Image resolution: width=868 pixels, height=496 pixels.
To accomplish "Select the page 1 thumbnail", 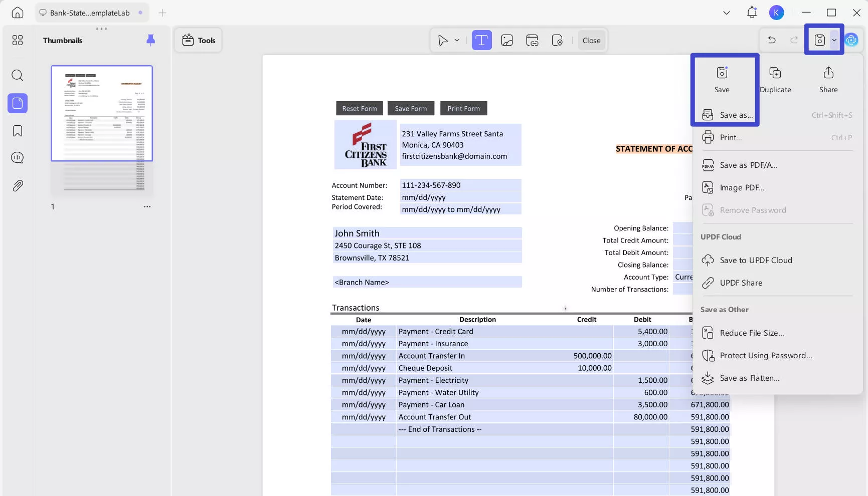I will 102,113.
